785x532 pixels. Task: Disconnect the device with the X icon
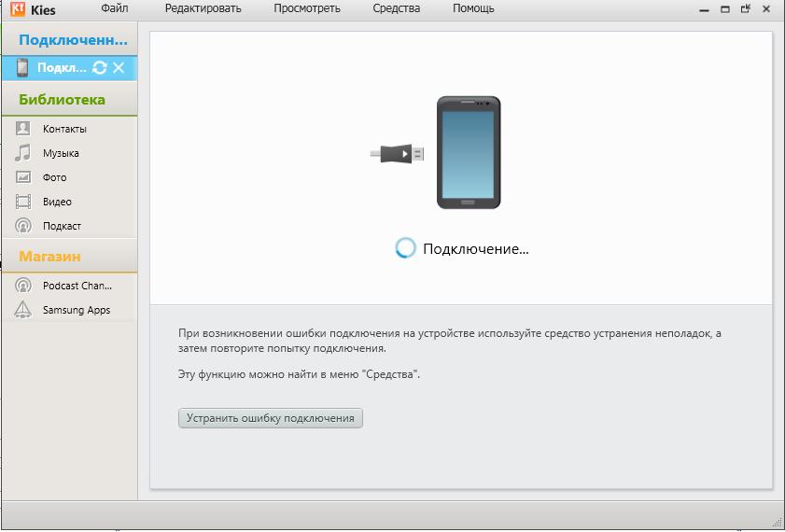(119, 67)
